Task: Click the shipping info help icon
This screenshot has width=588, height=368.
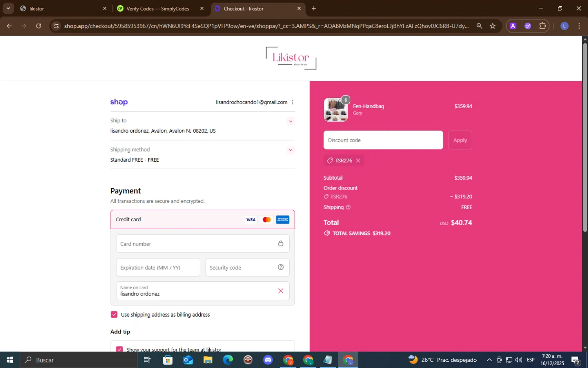Action: click(348, 207)
